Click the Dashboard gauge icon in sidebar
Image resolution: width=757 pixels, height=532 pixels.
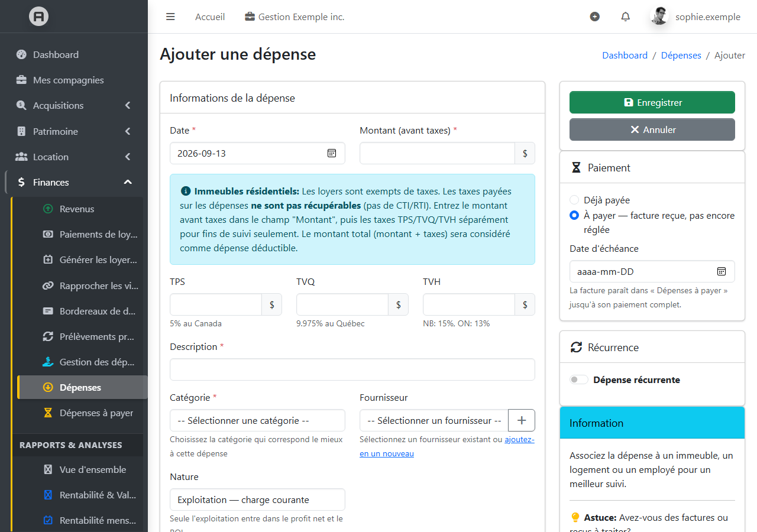(21, 54)
